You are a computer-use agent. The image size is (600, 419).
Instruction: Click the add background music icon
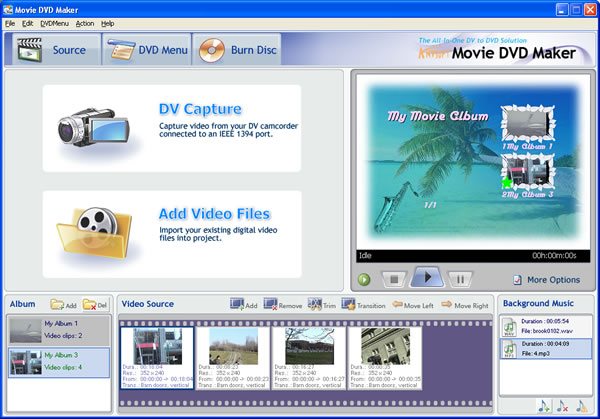tap(544, 406)
